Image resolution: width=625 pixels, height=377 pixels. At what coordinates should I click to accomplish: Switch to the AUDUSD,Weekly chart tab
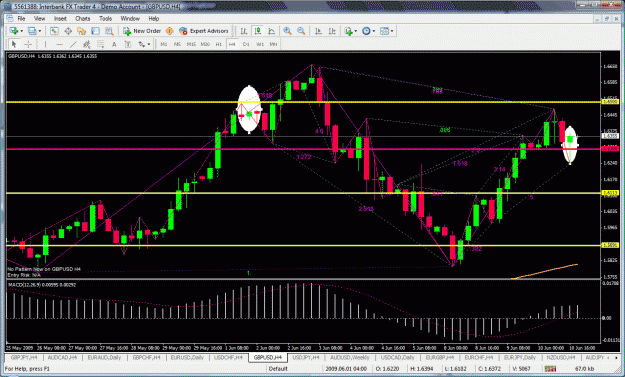[350, 357]
